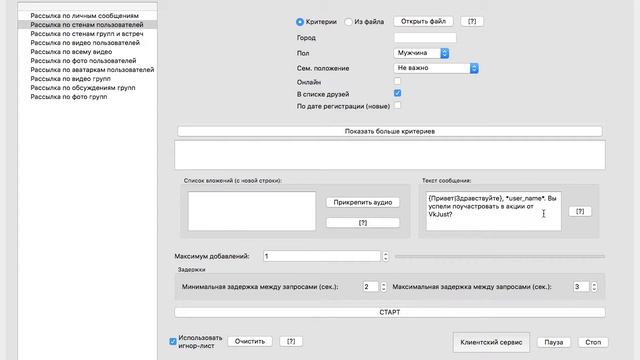
Task: Click the large empty log text area
Action: coord(390,155)
